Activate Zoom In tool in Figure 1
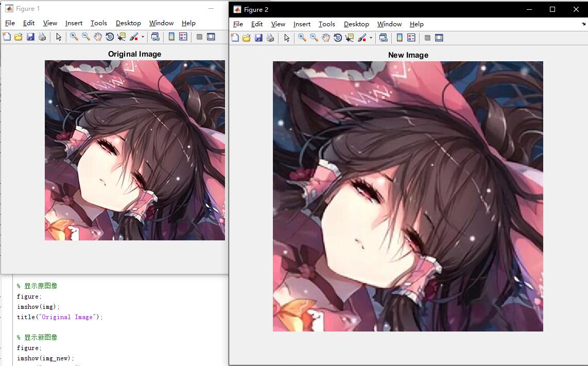 click(x=74, y=37)
